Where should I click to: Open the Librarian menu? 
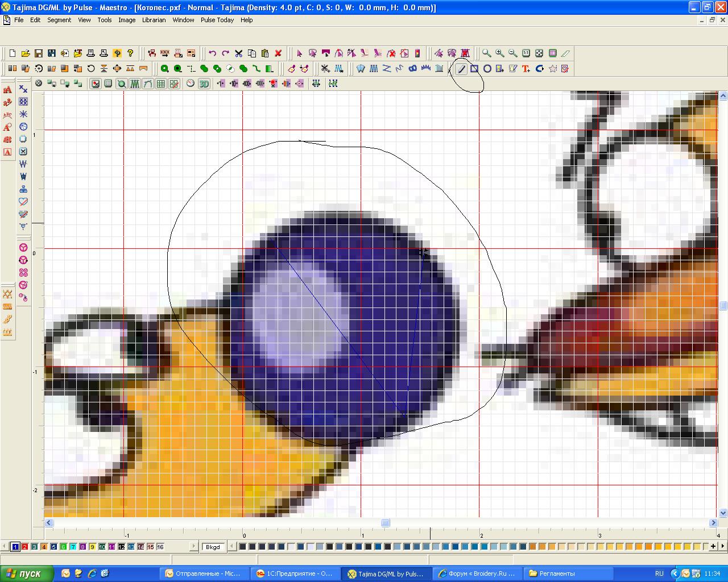pyautogui.click(x=154, y=20)
